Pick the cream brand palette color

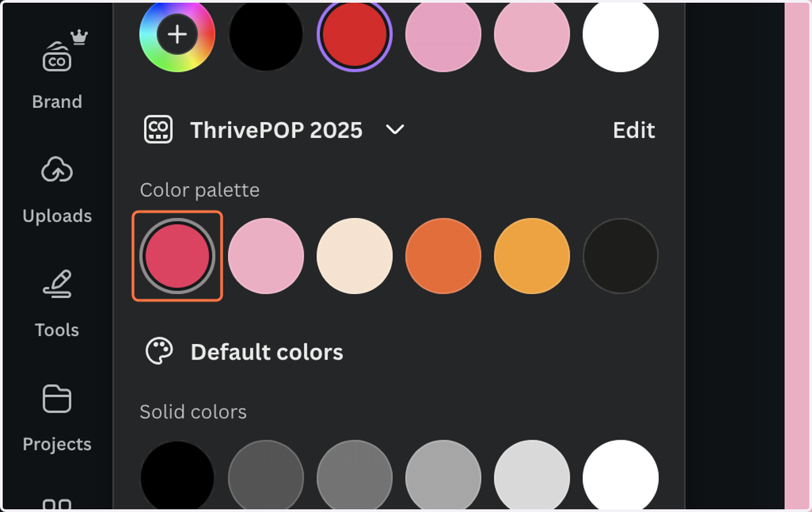point(355,256)
